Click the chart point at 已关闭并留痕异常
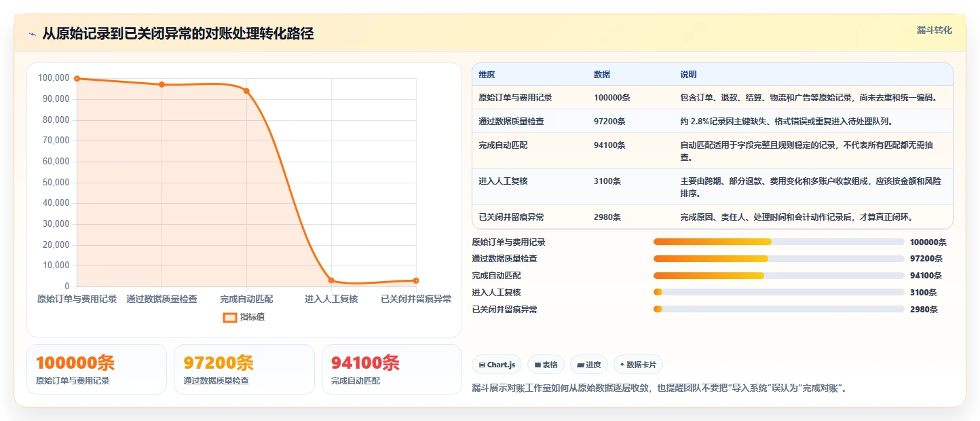Screen dimensions: 980x421 [x=416, y=280]
